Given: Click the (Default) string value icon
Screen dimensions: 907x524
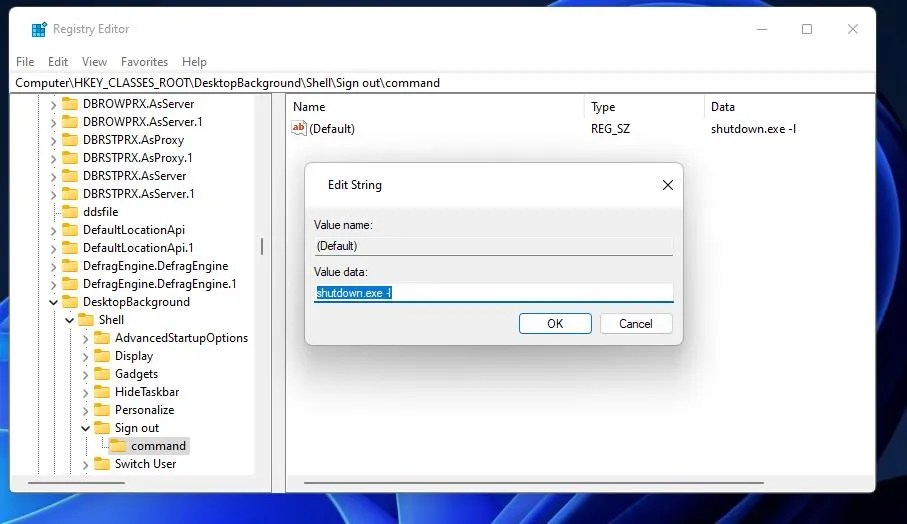Looking at the screenshot, I should (298, 128).
